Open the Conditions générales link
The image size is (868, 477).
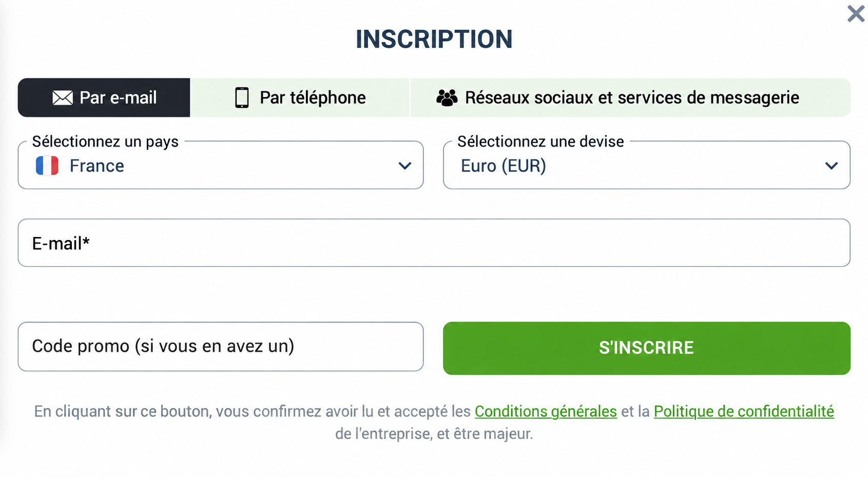point(546,411)
